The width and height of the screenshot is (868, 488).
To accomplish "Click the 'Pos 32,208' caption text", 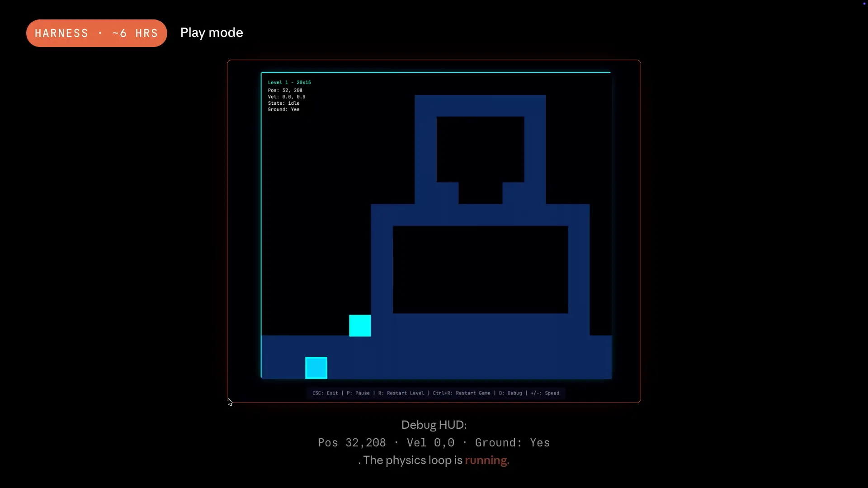I will (352, 443).
